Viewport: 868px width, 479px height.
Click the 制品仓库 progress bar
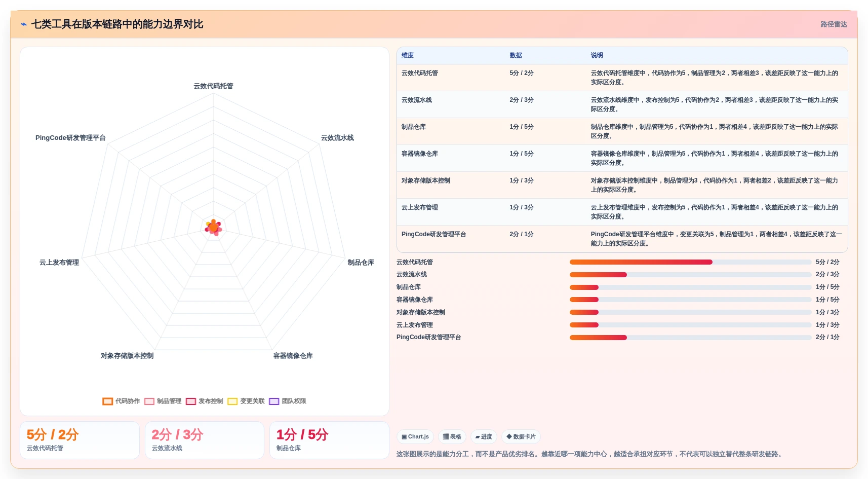click(x=690, y=287)
